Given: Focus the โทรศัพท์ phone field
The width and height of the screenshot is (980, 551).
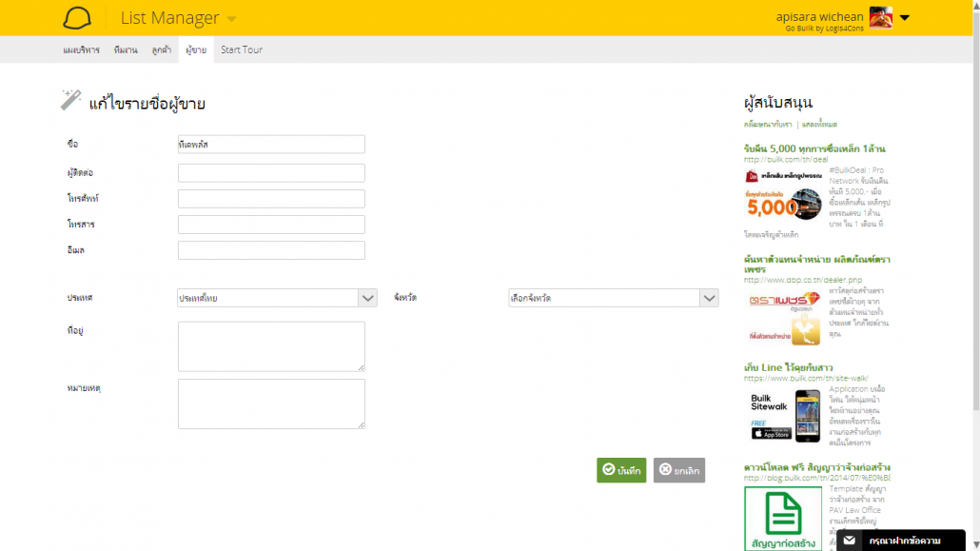Looking at the screenshot, I should [271, 199].
